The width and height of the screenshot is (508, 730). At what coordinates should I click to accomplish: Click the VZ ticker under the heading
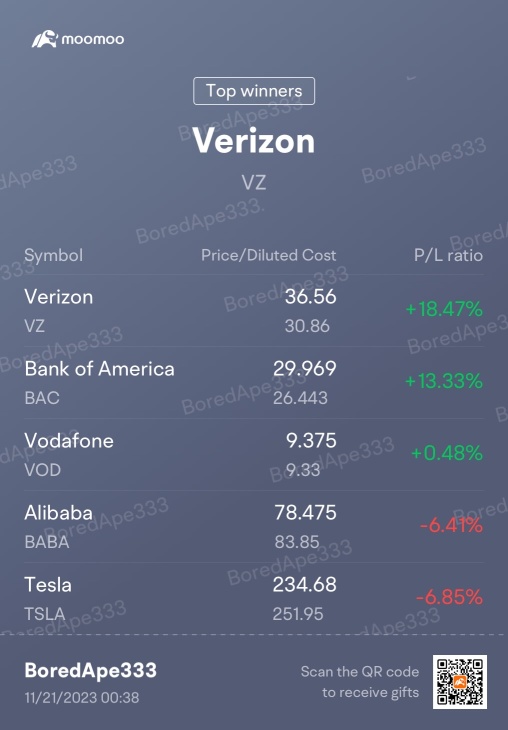pyautogui.click(x=254, y=182)
